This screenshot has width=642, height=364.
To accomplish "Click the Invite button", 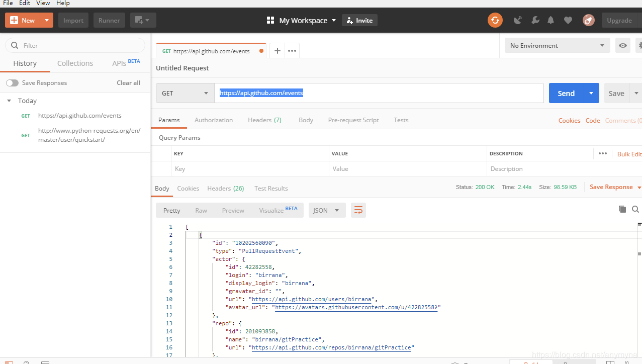I will 359,20.
